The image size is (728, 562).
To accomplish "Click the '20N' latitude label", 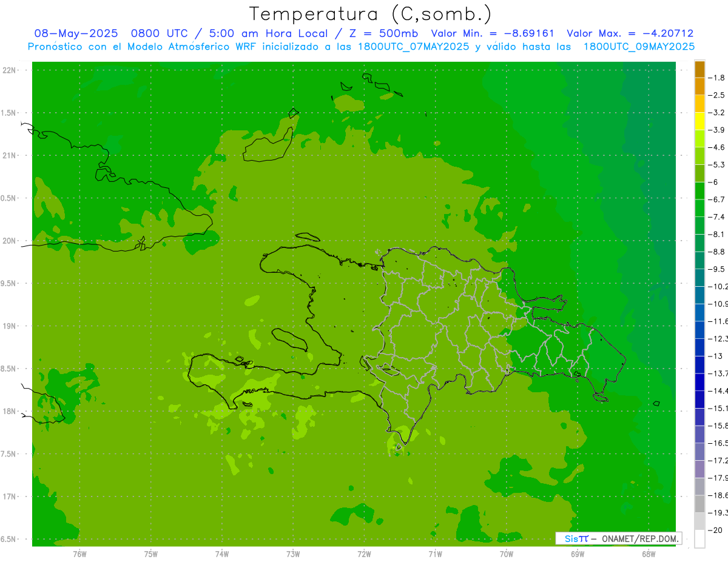I will click(9, 241).
